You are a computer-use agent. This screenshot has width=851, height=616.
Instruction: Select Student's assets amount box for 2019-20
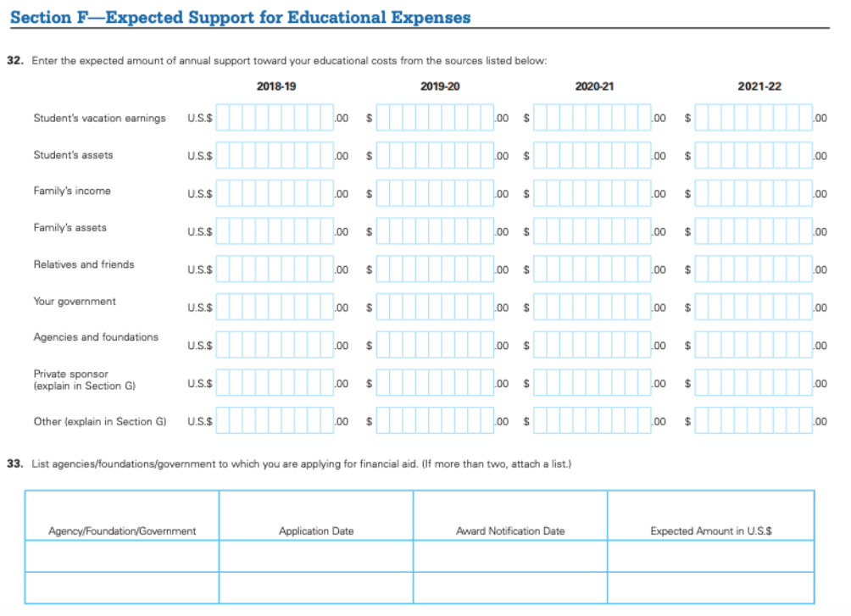click(x=435, y=156)
